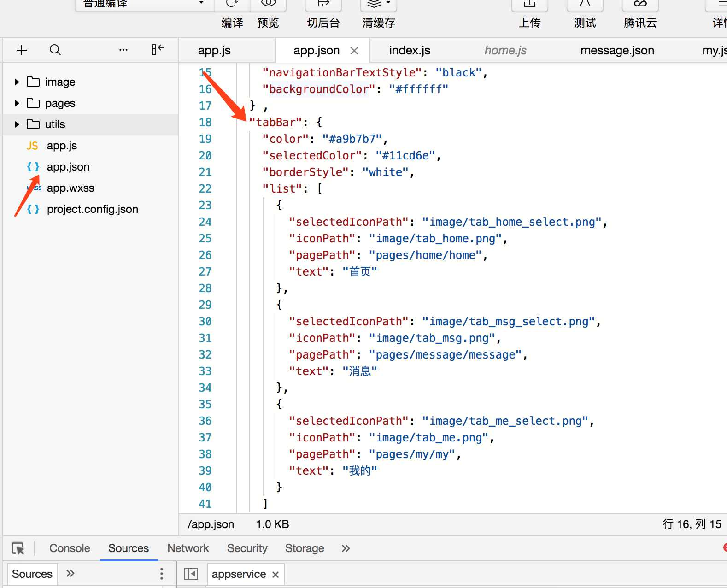Click the "tabBar" key in code

[276, 123]
